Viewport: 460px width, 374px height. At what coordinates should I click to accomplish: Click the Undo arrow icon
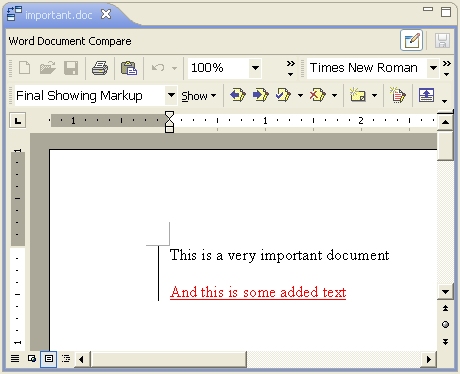tap(158, 68)
